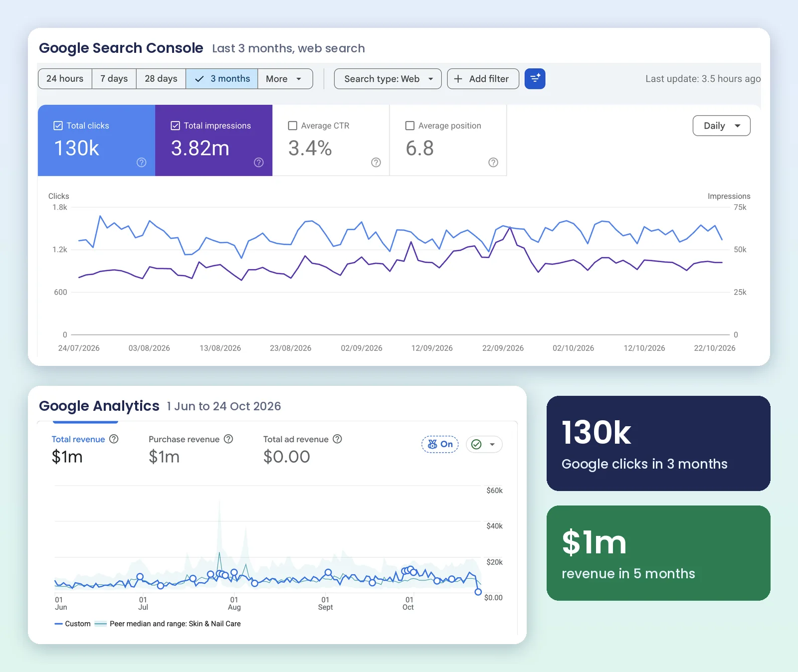The image size is (798, 672).
Task: Toggle the insights On switch
Action: (440, 444)
